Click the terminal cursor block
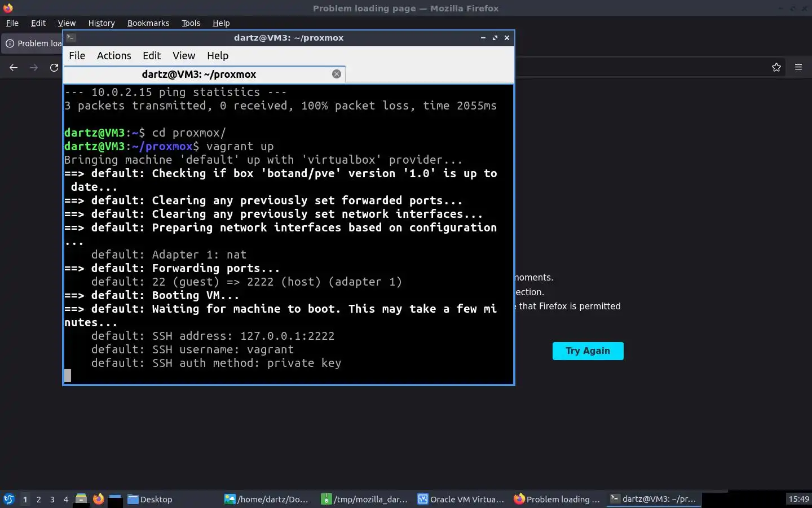812x508 pixels. [68, 376]
